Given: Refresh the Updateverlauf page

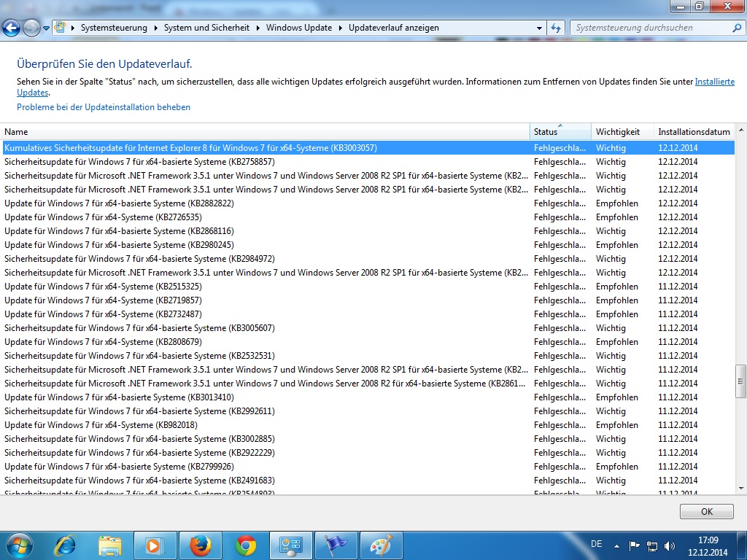Looking at the screenshot, I should tap(555, 28).
